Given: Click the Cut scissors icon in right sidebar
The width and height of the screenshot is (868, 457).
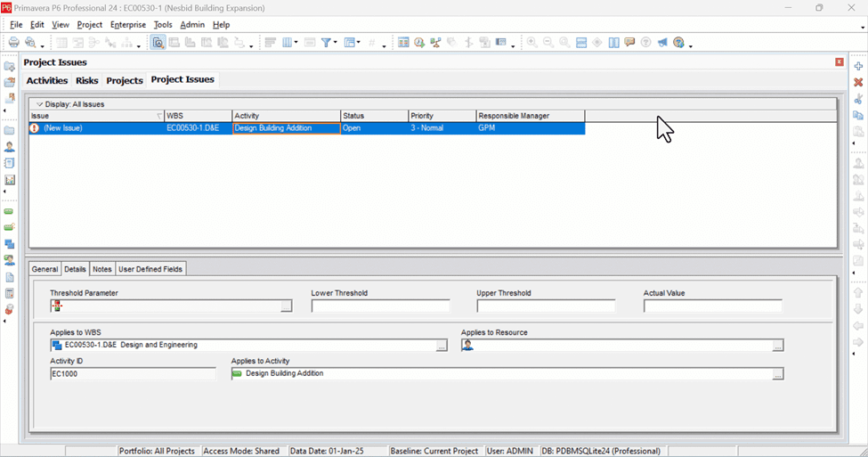Looking at the screenshot, I should pyautogui.click(x=858, y=99).
